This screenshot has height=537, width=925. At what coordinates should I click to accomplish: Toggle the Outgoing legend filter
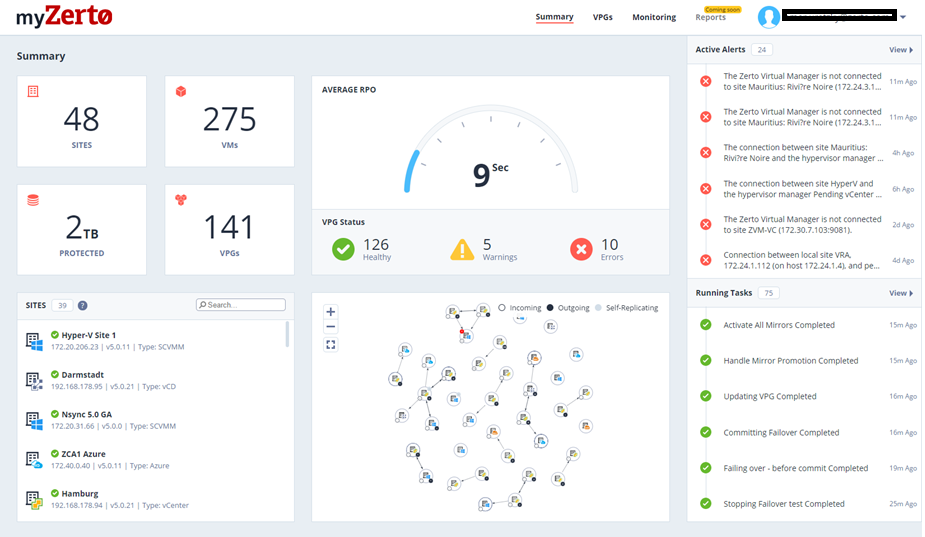click(568, 307)
